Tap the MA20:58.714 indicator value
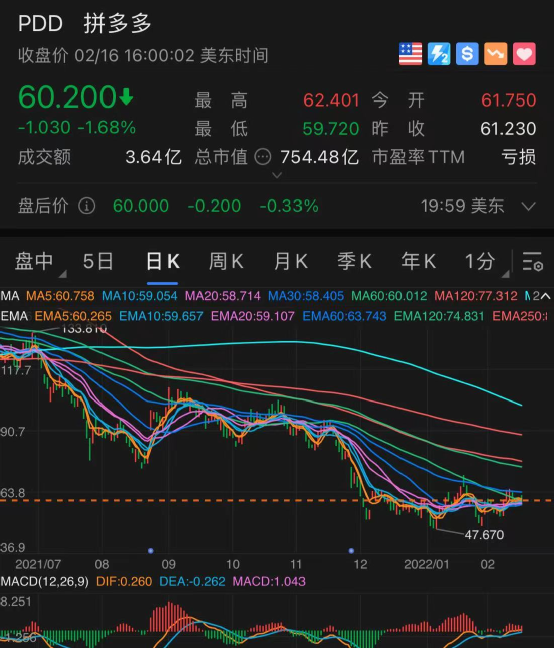554x648 pixels. (x=223, y=296)
